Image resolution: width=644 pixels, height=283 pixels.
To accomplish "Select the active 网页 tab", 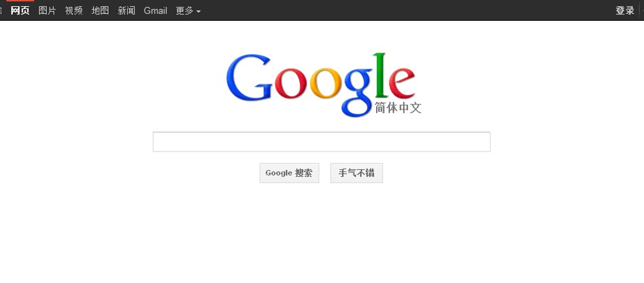I will coord(20,11).
